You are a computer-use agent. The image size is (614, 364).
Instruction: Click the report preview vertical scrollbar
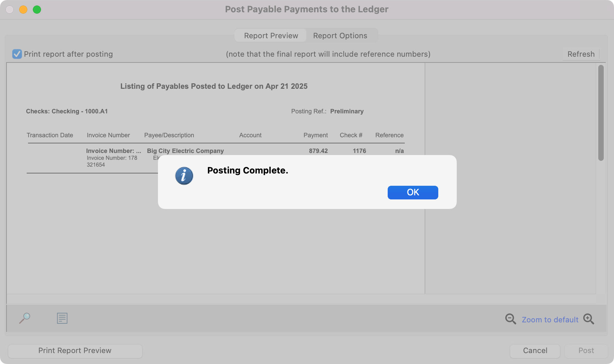601,113
